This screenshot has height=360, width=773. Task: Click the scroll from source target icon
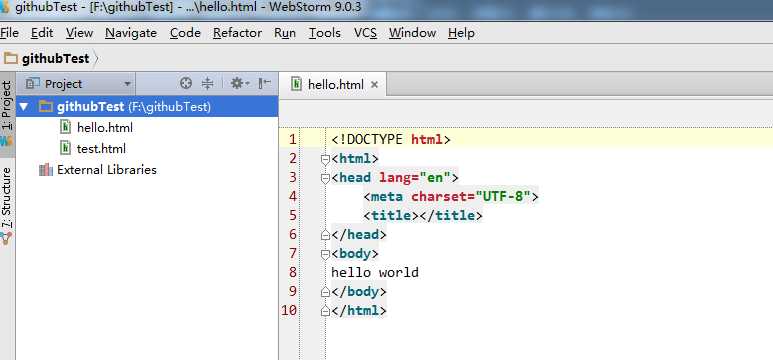pyautogui.click(x=185, y=83)
